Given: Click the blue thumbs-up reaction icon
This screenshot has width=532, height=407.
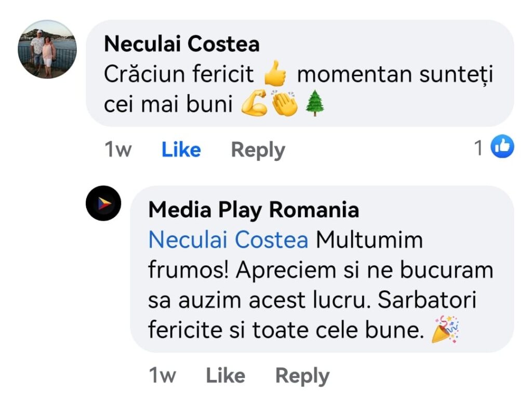Looking at the screenshot, I should (x=502, y=147).
